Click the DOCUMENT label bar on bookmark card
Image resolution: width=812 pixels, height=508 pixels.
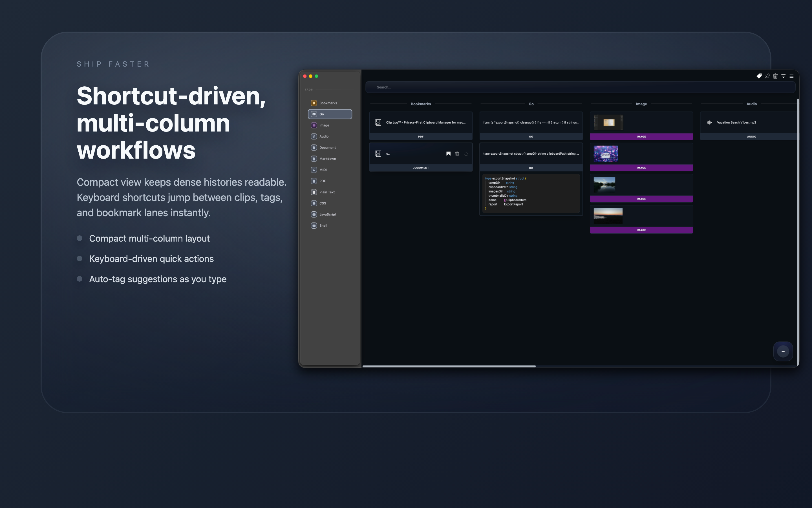421,168
